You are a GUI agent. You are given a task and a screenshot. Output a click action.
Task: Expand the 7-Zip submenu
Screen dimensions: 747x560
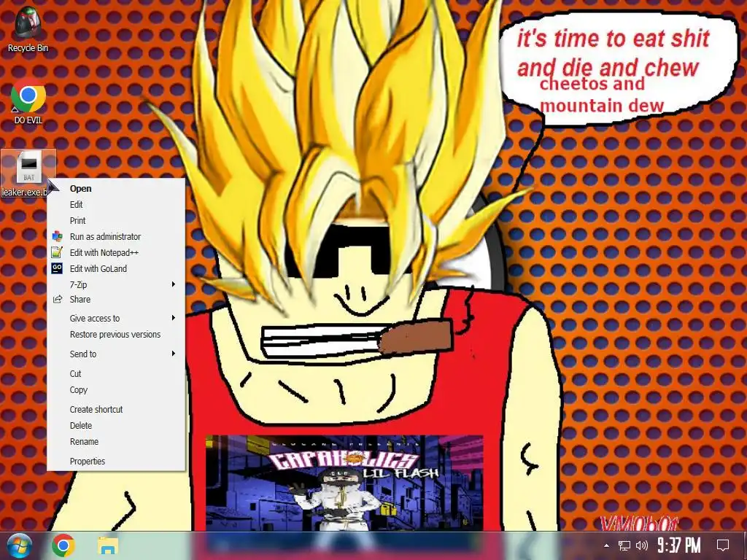tap(116, 285)
